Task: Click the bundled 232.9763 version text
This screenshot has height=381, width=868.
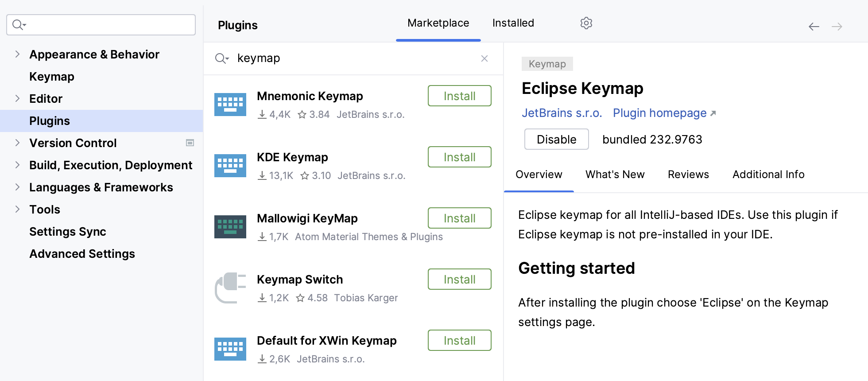Action: click(x=652, y=139)
